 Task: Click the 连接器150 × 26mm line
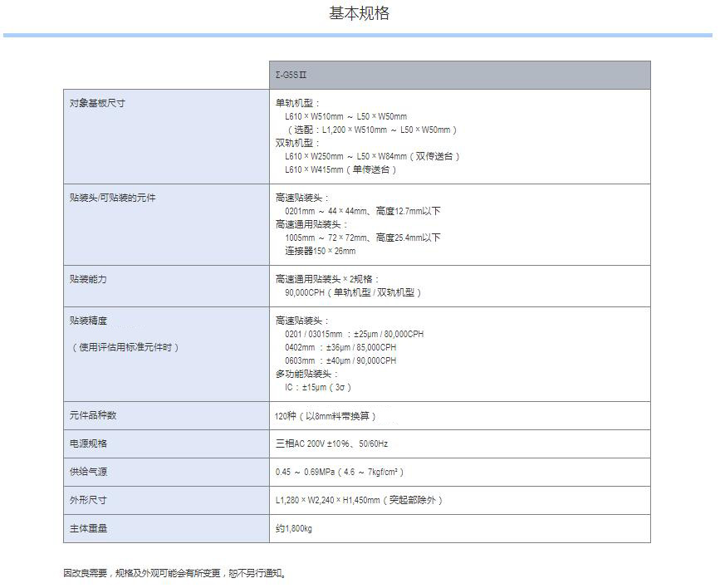click(320, 251)
